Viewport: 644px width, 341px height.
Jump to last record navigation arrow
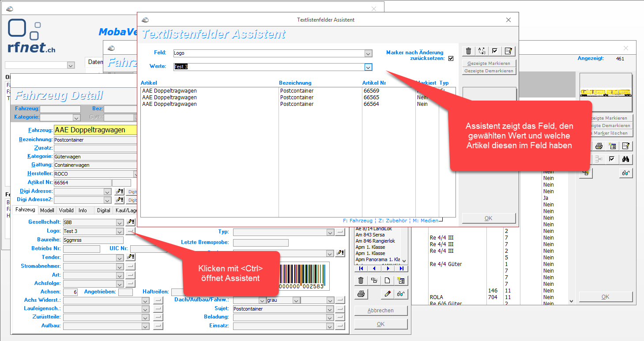pyautogui.click(x=401, y=268)
